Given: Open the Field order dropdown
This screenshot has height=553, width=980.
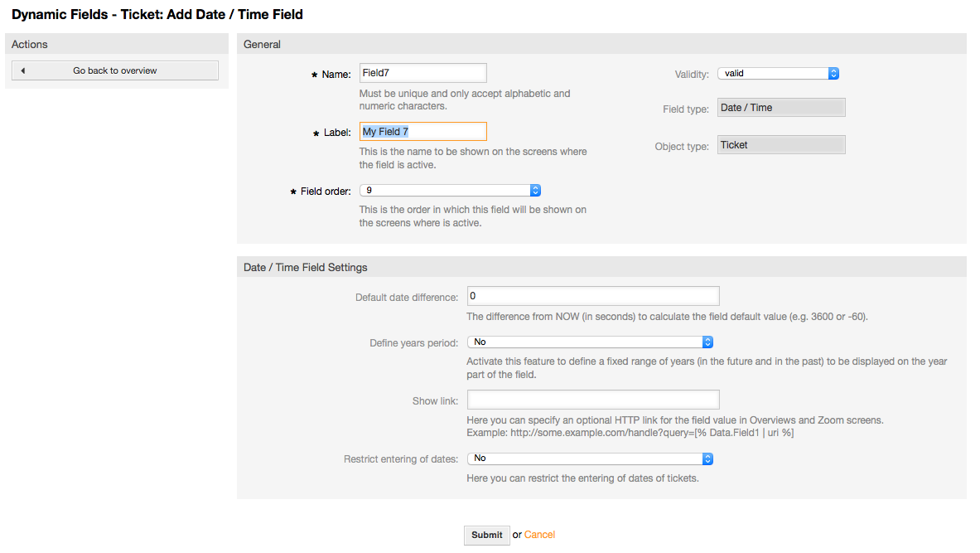Looking at the screenshot, I should [450, 191].
